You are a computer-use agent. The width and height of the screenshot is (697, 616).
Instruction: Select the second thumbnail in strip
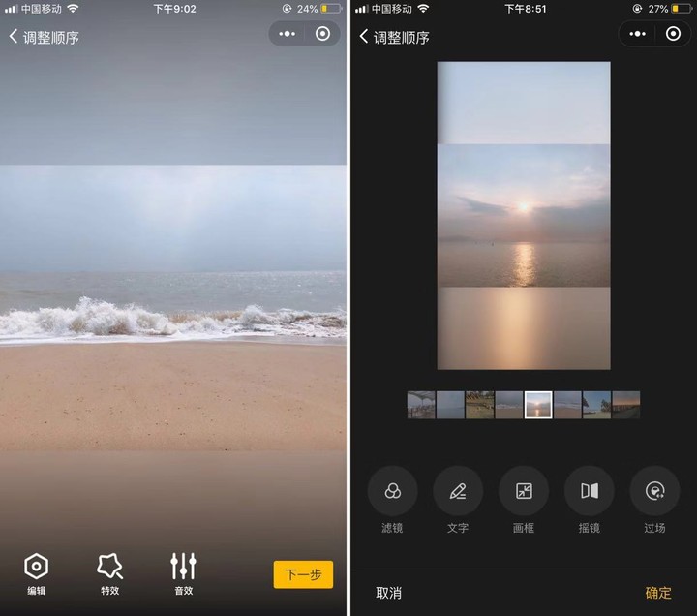450,405
